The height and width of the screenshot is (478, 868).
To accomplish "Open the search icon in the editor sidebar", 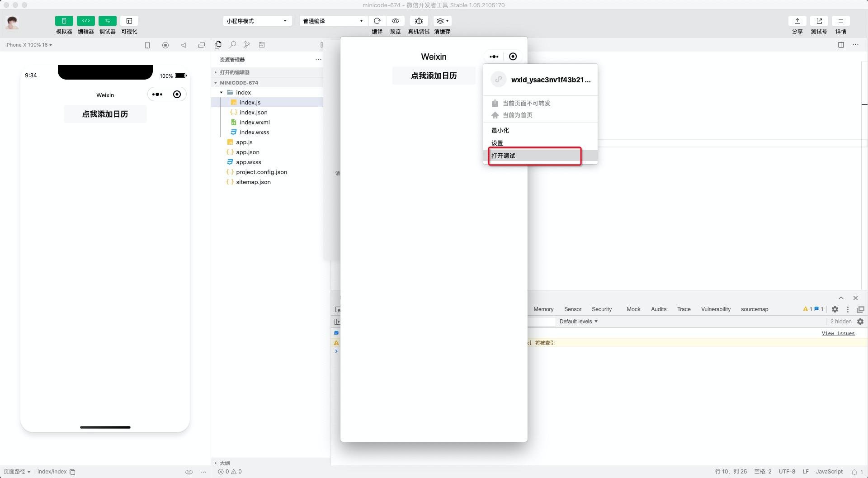I will [233, 45].
